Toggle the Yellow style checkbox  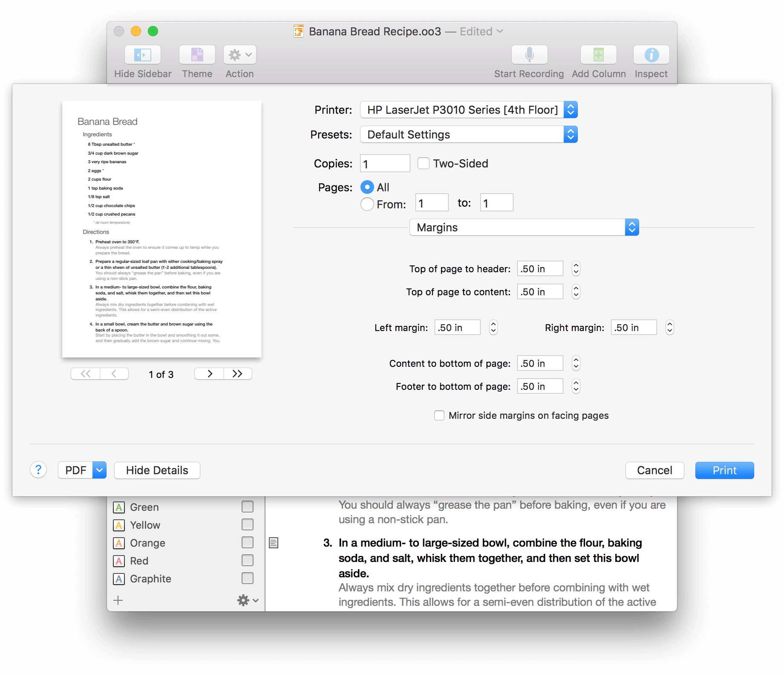pyautogui.click(x=247, y=524)
